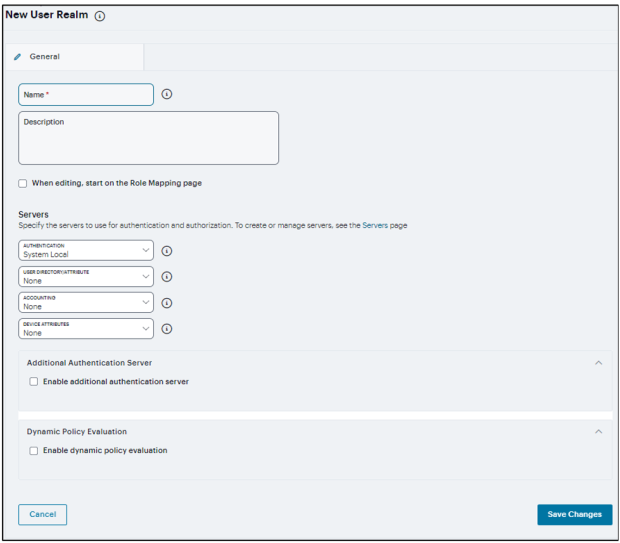This screenshot has width=620, height=543.
Task: Collapse Additional Authentication Server section
Action: [599, 363]
